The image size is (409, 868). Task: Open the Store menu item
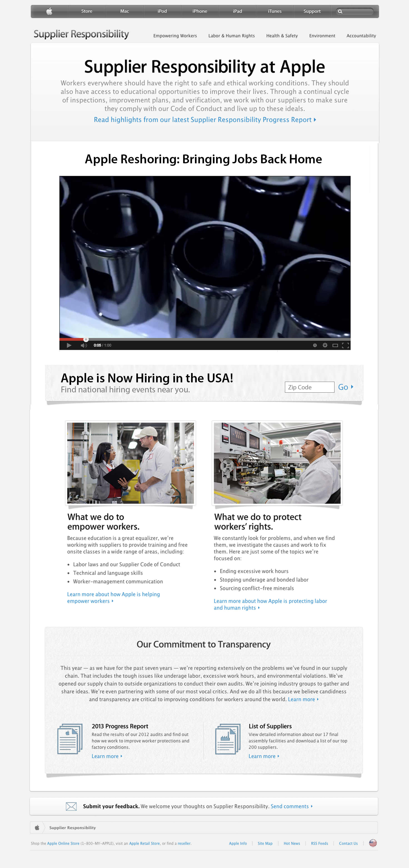coord(87,11)
